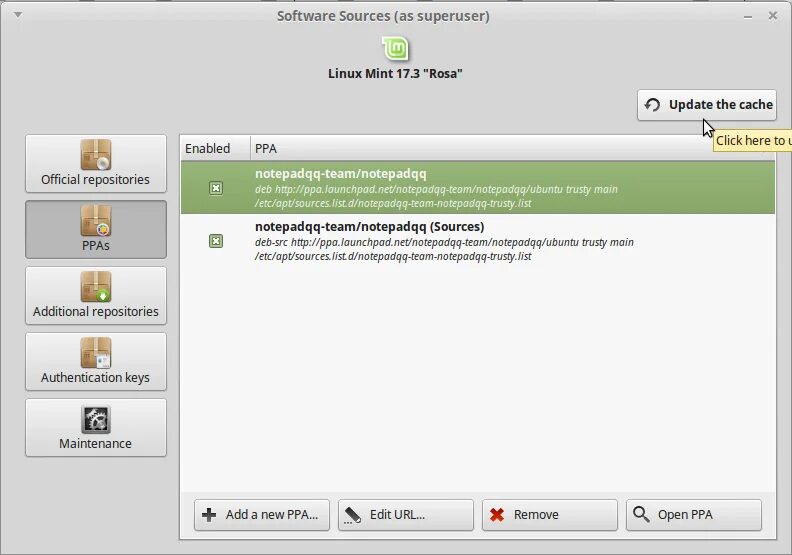Click the Authentication keys box icon
Image resolution: width=792 pixels, height=555 pixels.
coord(95,352)
